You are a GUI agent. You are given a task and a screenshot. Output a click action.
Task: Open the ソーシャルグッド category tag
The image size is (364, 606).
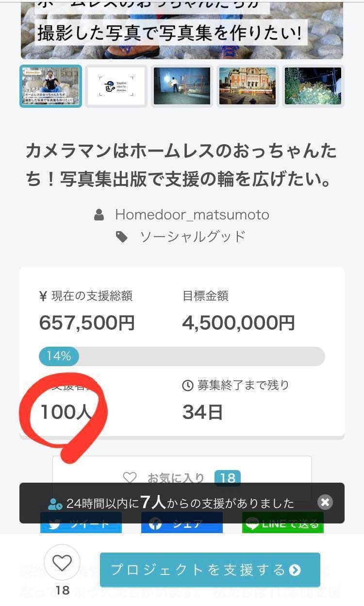tap(193, 237)
